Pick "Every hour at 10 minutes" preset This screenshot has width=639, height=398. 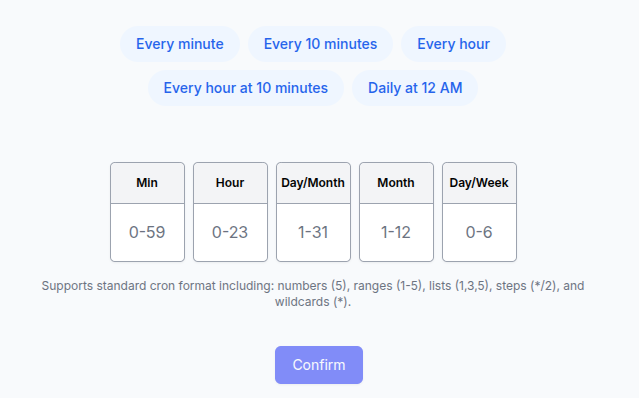pyautogui.click(x=246, y=88)
